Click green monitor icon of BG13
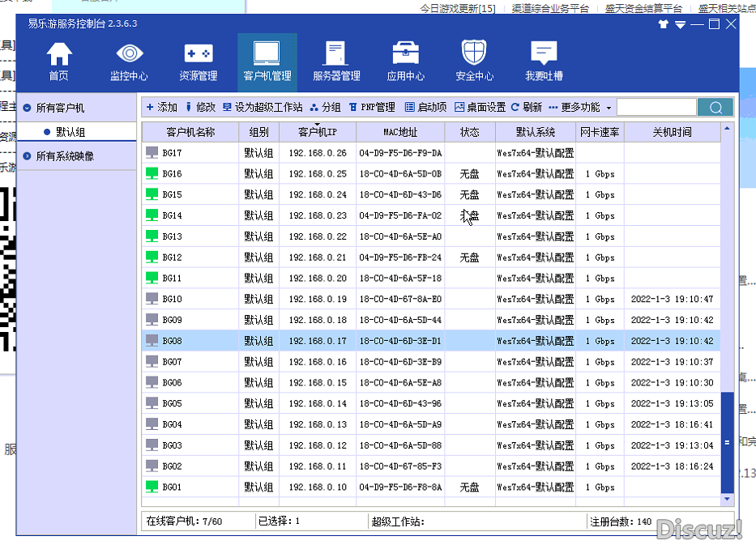This screenshot has height=549, width=756. [x=152, y=236]
